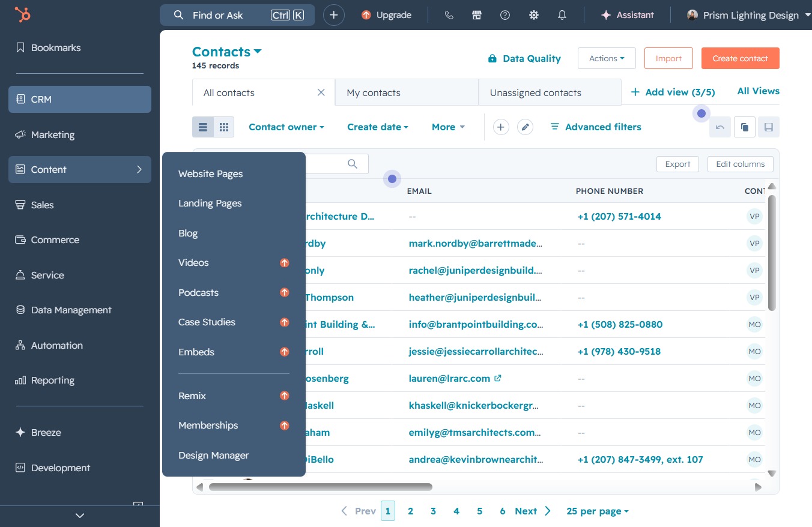Image resolution: width=812 pixels, height=527 pixels.
Task: Expand the Prism Lighting Design account menu
Action: [x=750, y=15]
